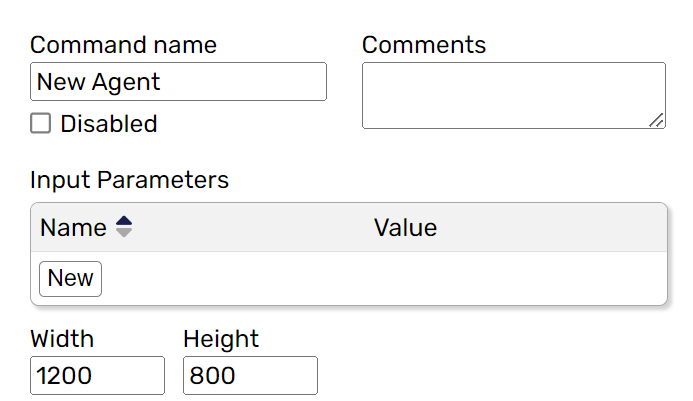Click empty row area beside New button
Screen dimensions: 693x401
[x=380, y=278]
